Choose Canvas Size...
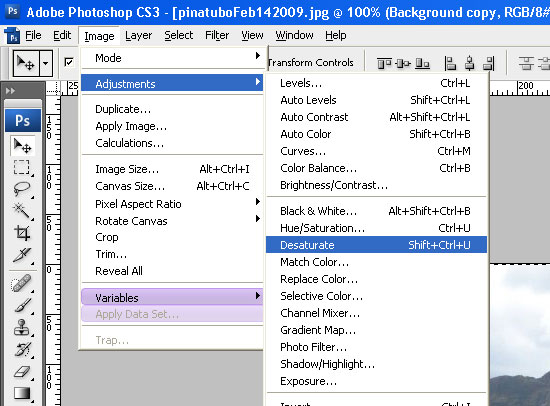Viewport: 550px width, 406px height. (173, 186)
